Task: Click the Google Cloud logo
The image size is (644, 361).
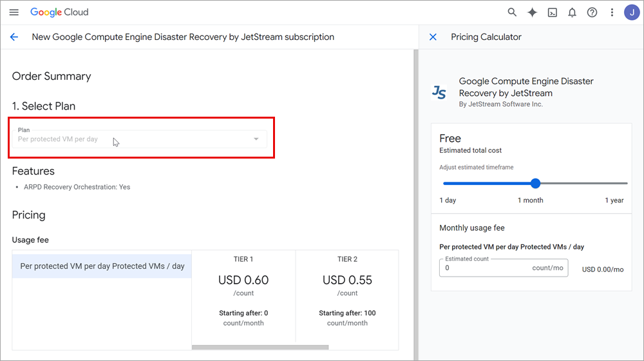Action: 59,12
